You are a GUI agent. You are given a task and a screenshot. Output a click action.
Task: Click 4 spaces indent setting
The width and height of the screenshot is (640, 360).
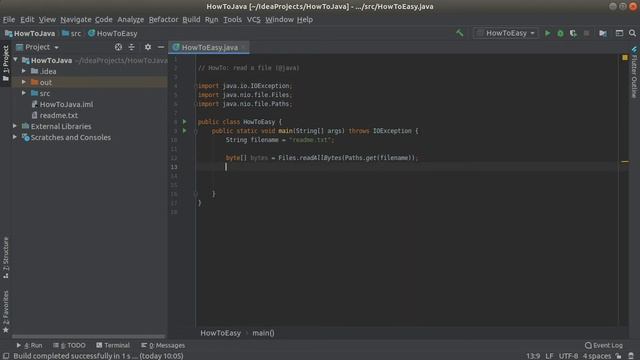597,356
